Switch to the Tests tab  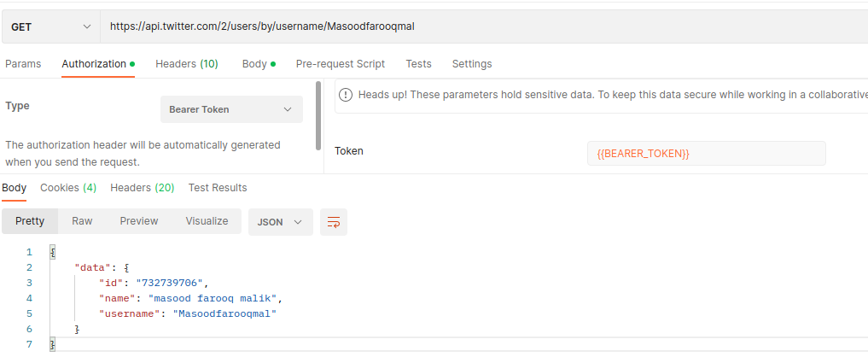click(418, 64)
